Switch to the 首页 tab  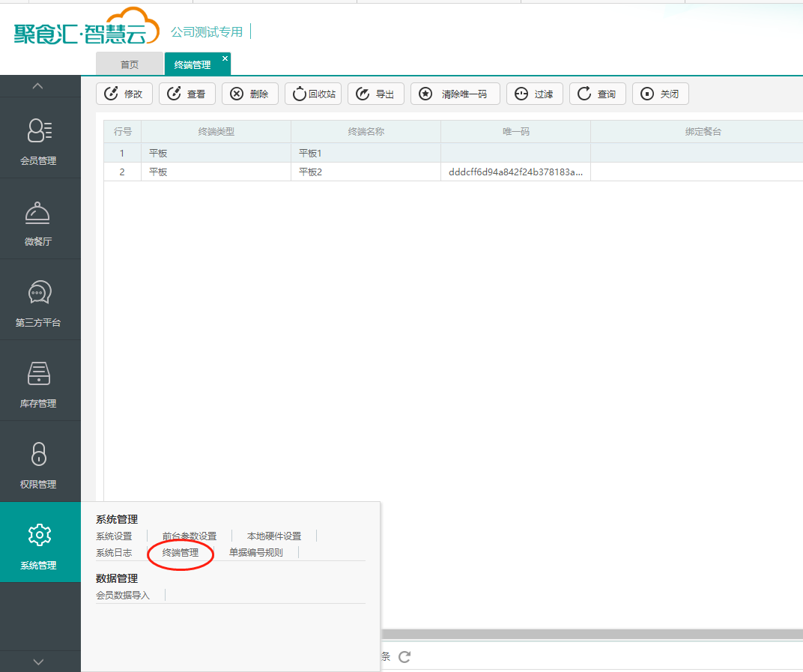click(x=130, y=64)
